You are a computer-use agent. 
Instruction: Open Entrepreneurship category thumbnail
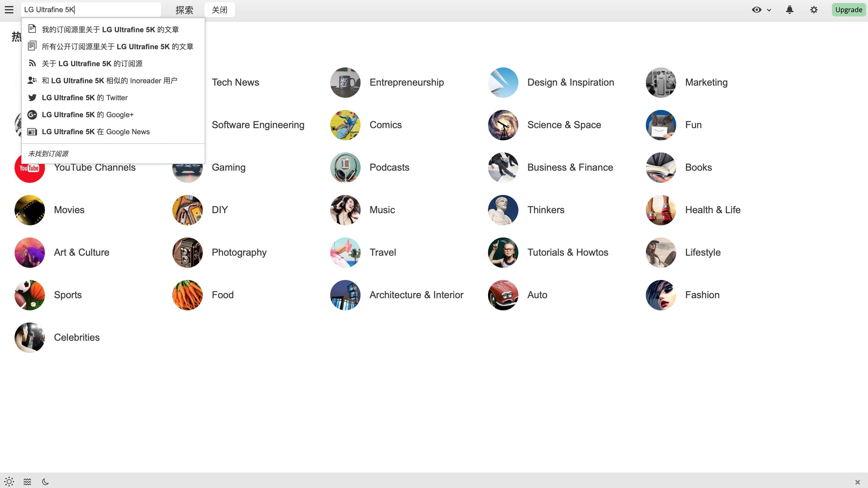tap(345, 83)
